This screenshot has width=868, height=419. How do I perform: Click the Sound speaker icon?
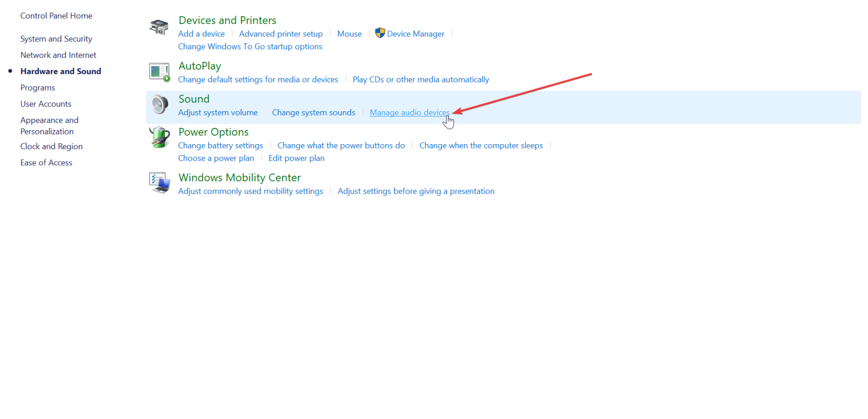[x=159, y=105]
